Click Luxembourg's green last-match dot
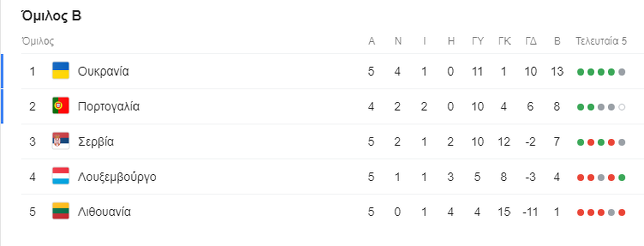644x246 pixels. click(622, 177)
